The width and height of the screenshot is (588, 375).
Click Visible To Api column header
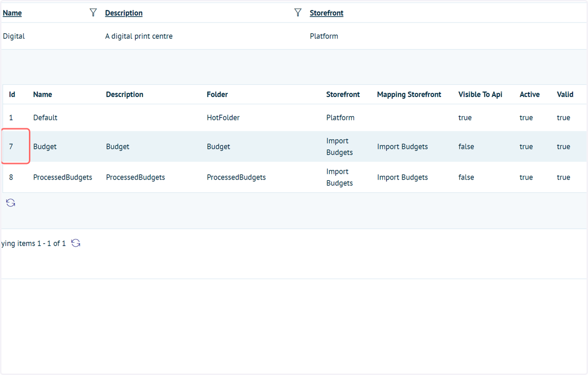(480, 94)
